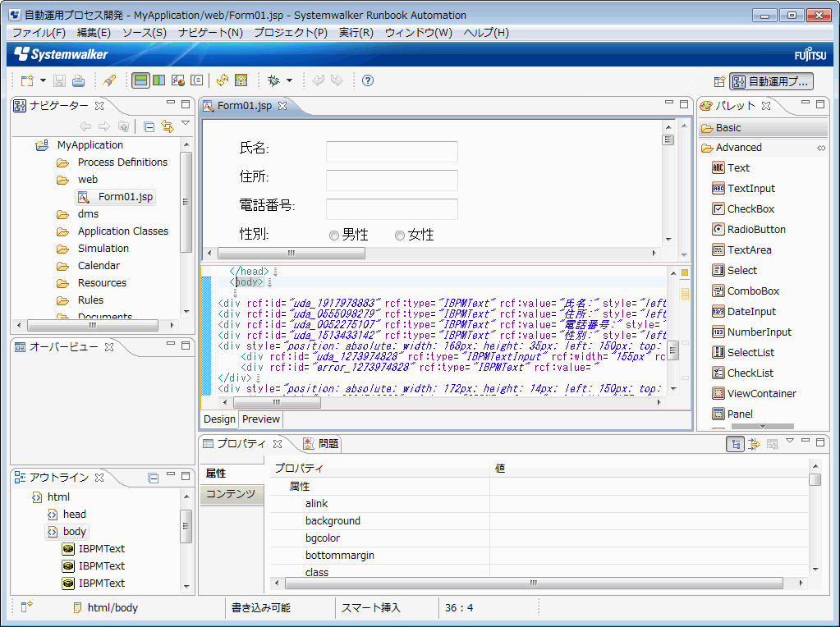840x627 pixels.
Task: Expand the Basic palette drawer
Action: tap(764, 127)
